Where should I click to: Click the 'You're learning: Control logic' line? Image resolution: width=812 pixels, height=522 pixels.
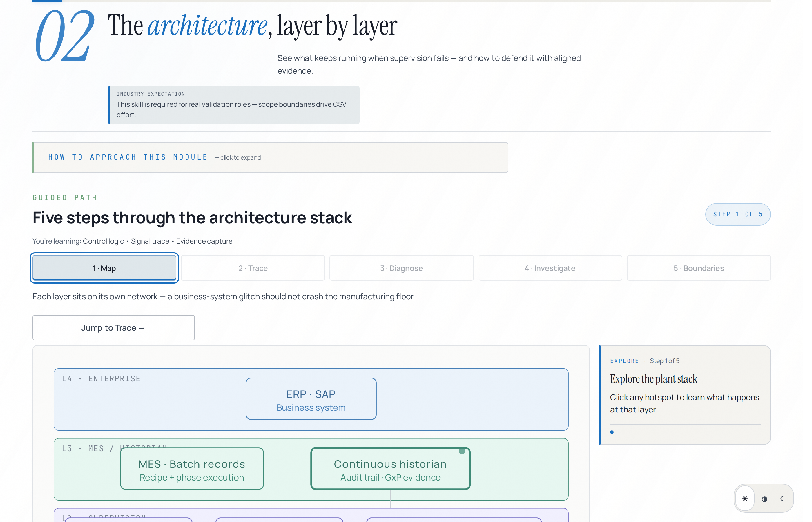pos(133,241)
